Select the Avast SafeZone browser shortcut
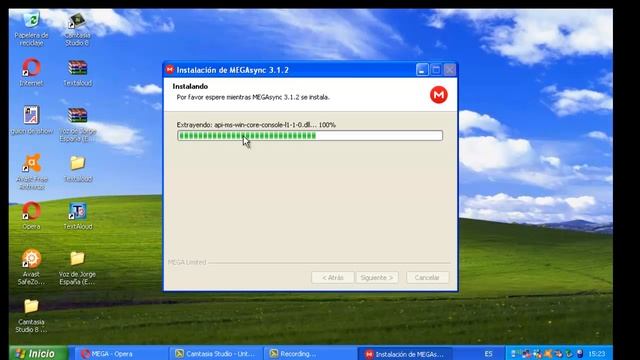Viewport: 640px width, 360px height. 31,258
